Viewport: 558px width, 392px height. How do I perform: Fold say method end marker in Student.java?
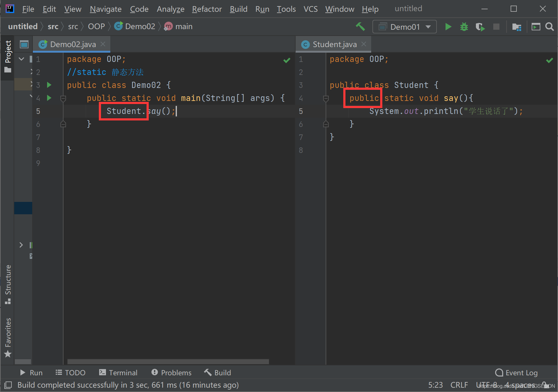click(326, 124)
